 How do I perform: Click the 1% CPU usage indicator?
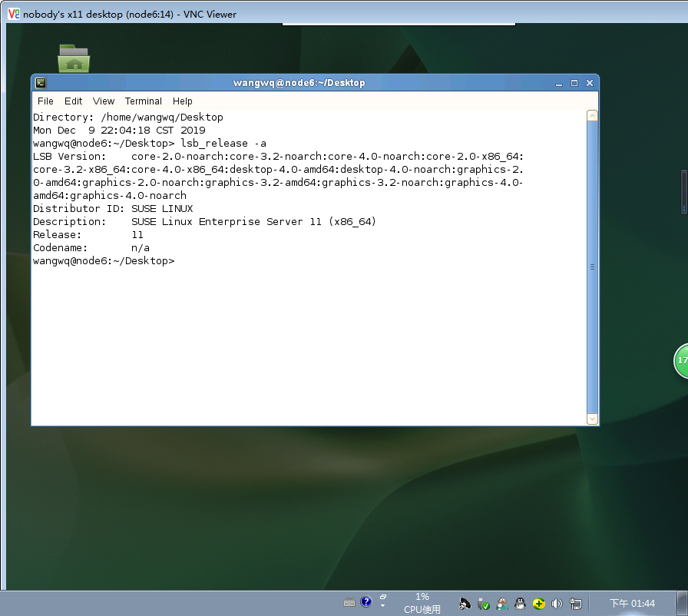click(422, 603)
